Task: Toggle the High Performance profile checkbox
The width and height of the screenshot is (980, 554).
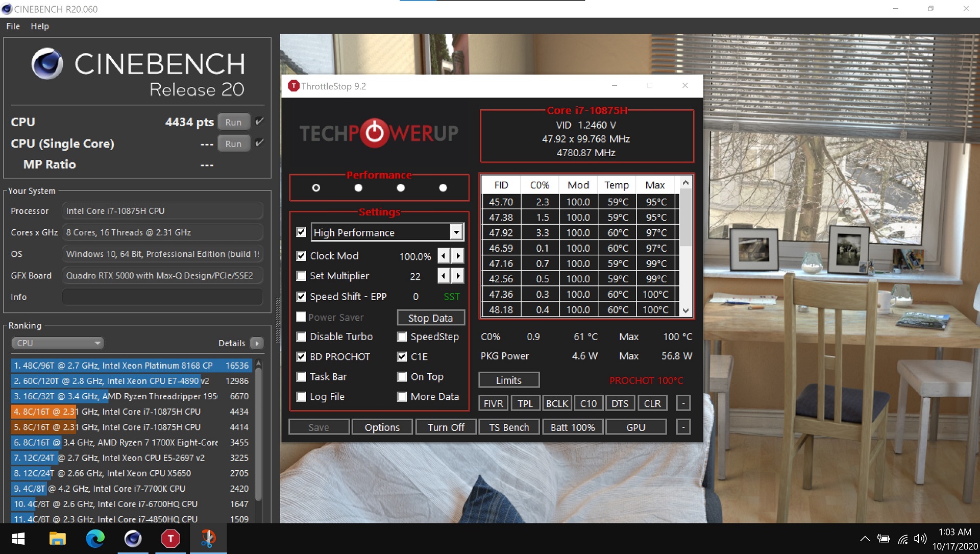Action: (x=301, y=232)
